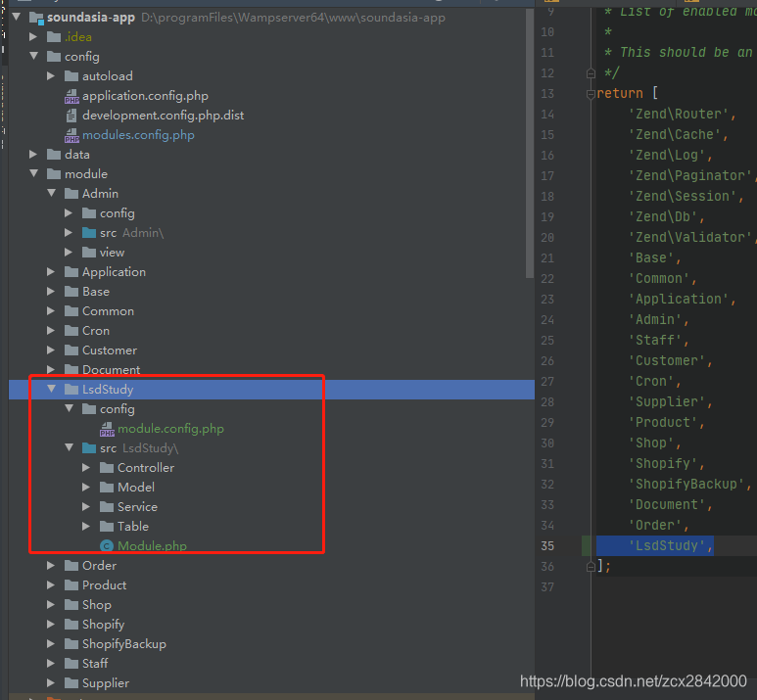Image resolution: width=757 pixels, height=700 pixels.
Task: Open application.config.php in the tree
Action: pos(145,96)
